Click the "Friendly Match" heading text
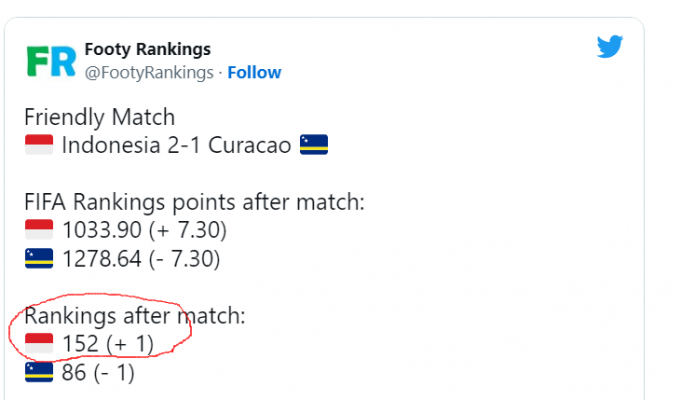The image size is (681, 400). 99,117
